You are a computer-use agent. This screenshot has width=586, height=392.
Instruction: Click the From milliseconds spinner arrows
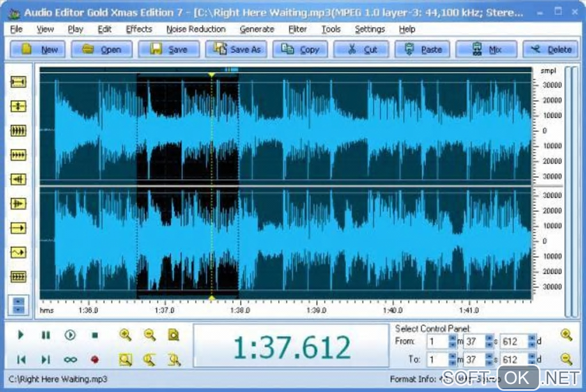click(532, 341)
